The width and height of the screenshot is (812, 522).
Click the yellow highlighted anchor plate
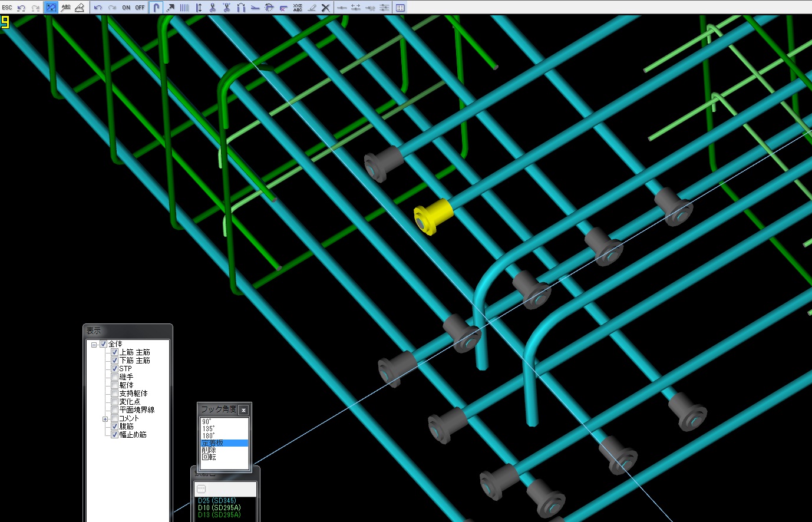pos(434,216)
